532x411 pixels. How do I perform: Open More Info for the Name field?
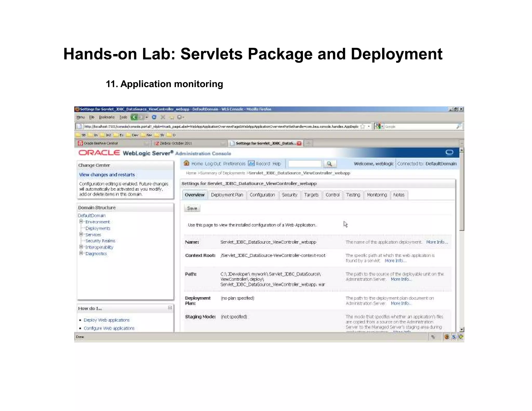(x=437, y=242)
